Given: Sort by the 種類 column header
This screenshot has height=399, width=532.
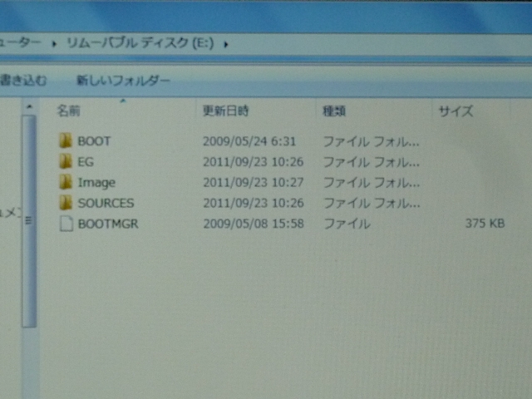Looking at the screenshot, I should pyautogui.click(x=334, y=111).
